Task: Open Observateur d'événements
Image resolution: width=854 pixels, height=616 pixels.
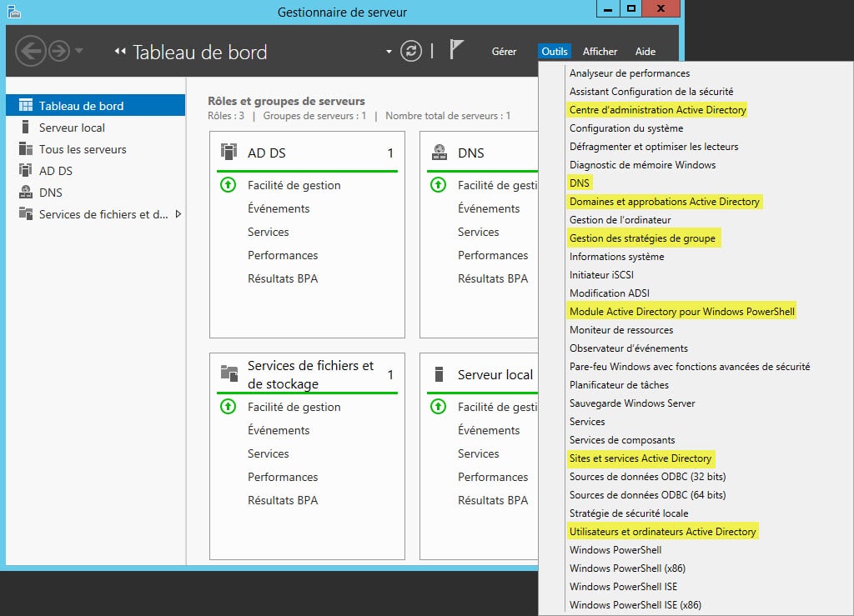Action: 629,348
